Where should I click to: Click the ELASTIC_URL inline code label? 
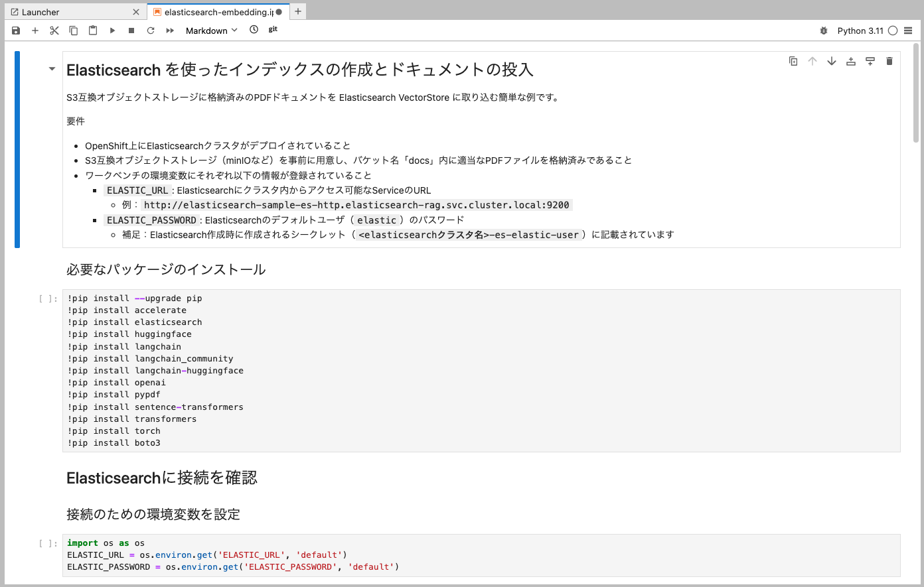[137, 190]
